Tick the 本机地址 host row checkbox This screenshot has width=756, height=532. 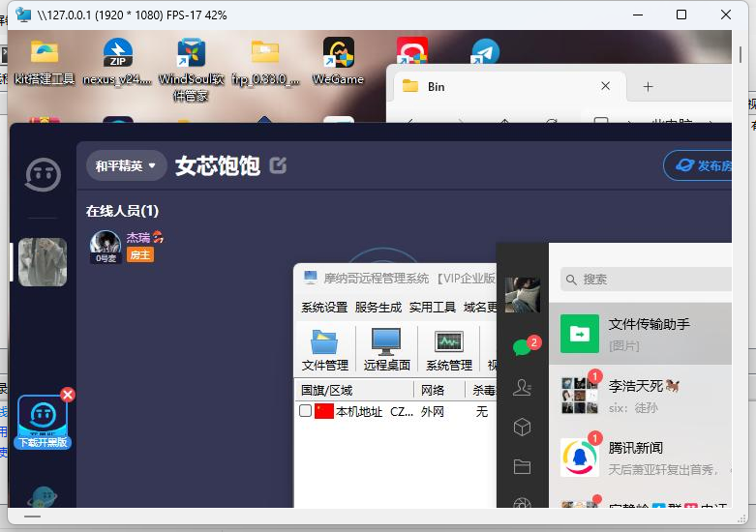click(x=305, y=411)
